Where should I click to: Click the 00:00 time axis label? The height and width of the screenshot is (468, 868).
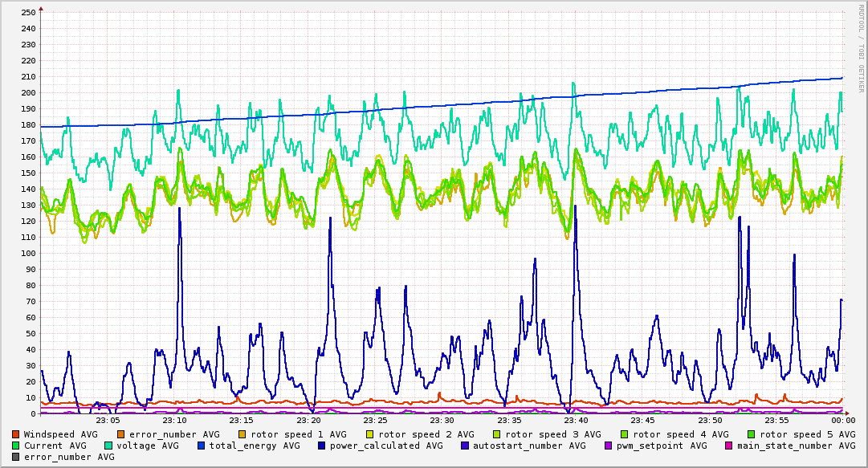click(842, 421)
